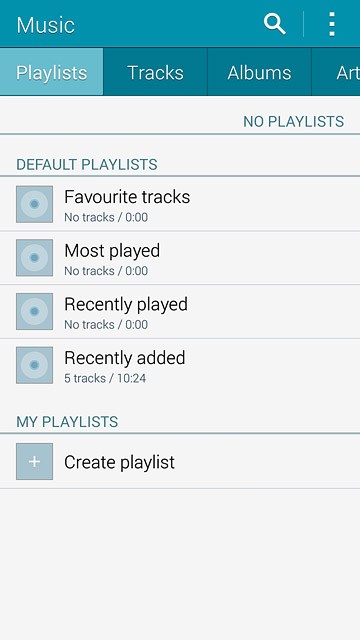Click the plus icon for new playlist
The image size is (360, 640).
coord(34,462)
